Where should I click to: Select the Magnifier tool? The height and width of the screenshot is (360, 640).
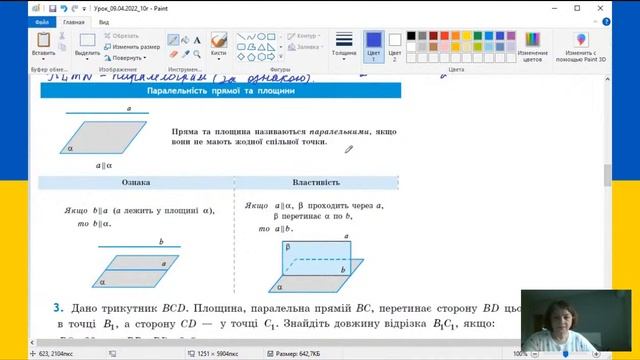(x=197, y=54)
